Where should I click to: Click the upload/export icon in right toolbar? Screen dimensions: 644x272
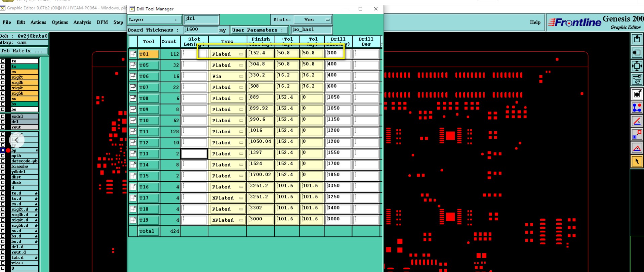[637, 39]
